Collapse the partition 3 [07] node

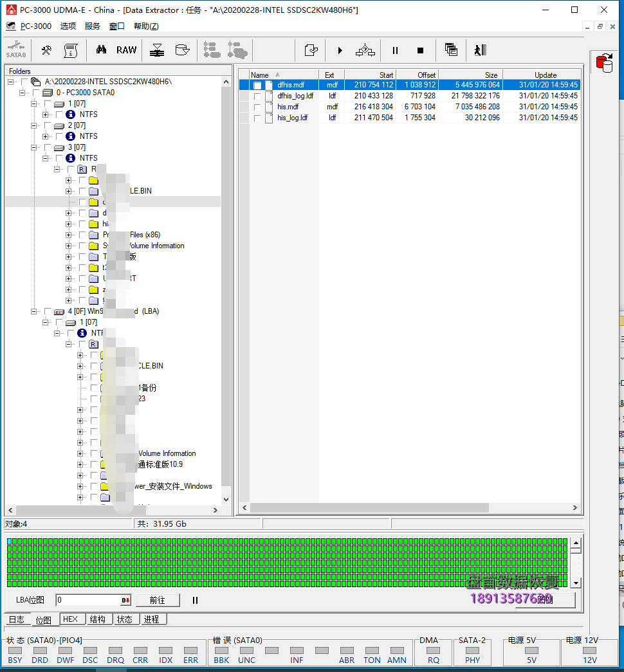pos(34,147)
